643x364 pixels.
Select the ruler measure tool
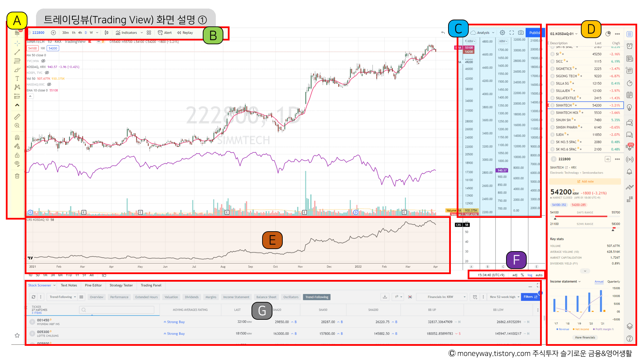(x=17, y=117)
